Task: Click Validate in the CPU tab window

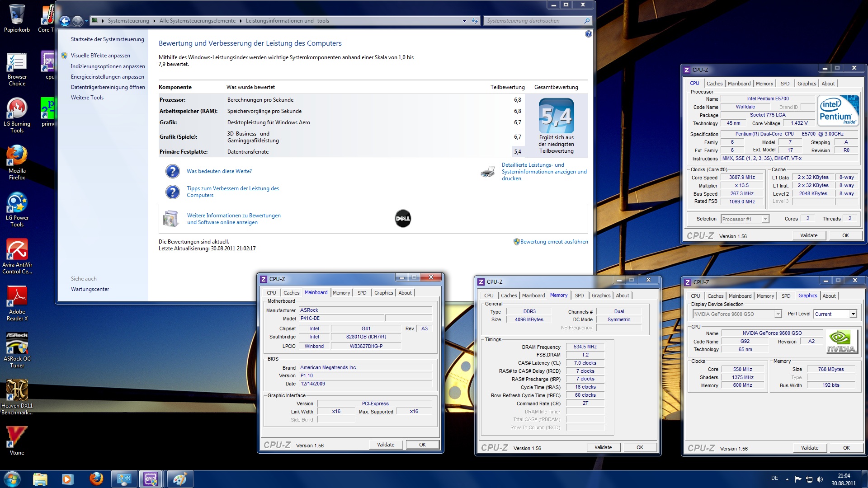Action: point(809,235)
